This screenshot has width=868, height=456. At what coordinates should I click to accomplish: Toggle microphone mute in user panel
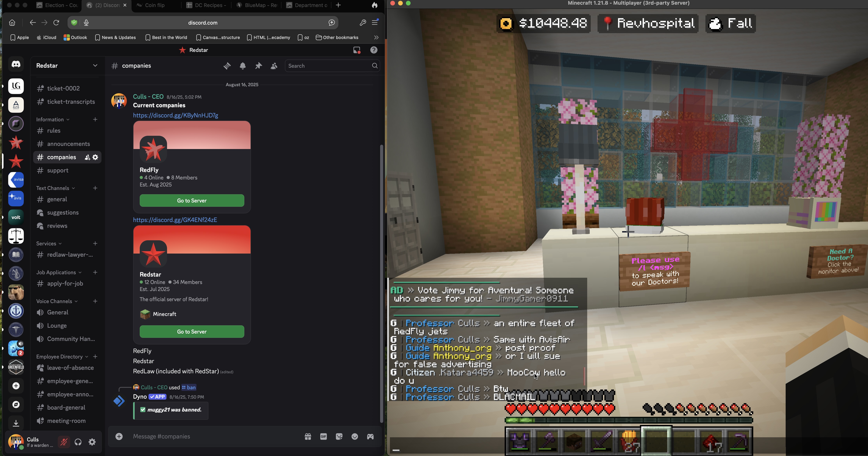tap(64, 442)
